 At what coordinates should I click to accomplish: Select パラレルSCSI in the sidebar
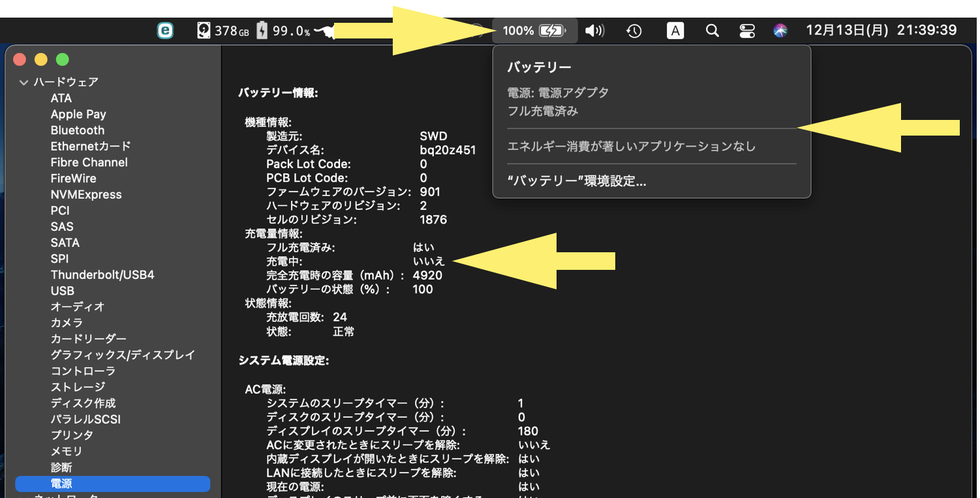tap(85, 419)
